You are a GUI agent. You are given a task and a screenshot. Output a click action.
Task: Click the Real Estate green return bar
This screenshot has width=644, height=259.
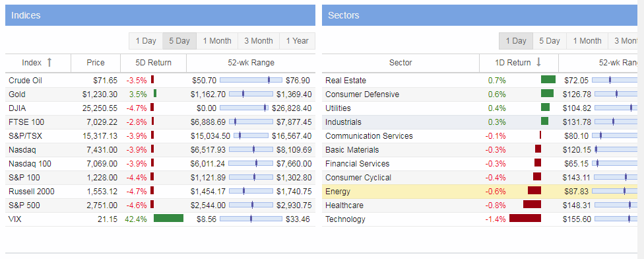548,80
